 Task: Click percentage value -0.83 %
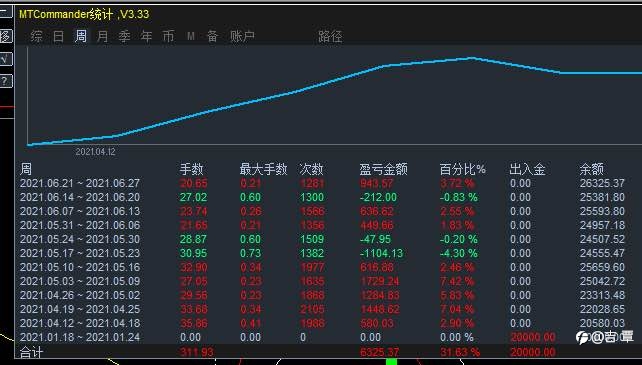pos(458,197)
